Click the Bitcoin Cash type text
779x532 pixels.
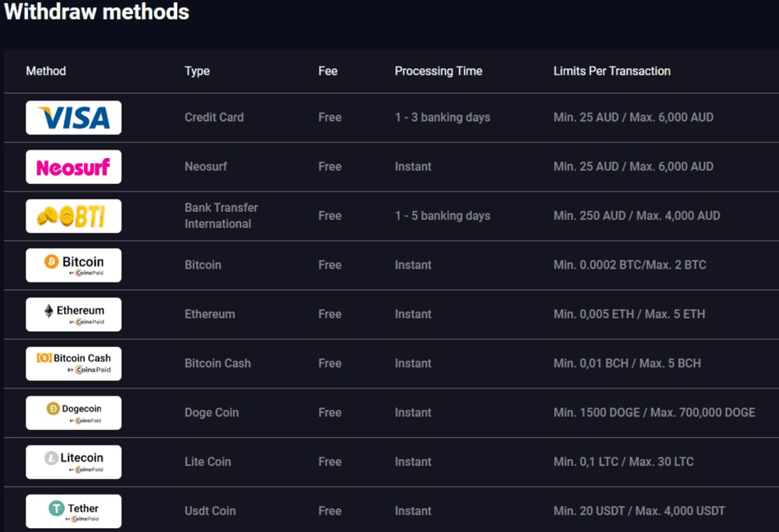click(x=217, y=363)
